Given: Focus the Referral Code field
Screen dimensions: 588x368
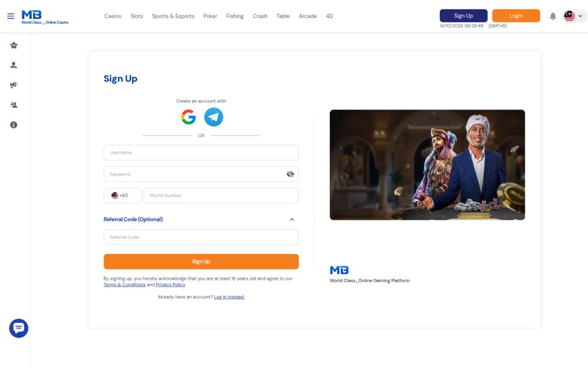Looking at the screenshot, I should 201,237.
